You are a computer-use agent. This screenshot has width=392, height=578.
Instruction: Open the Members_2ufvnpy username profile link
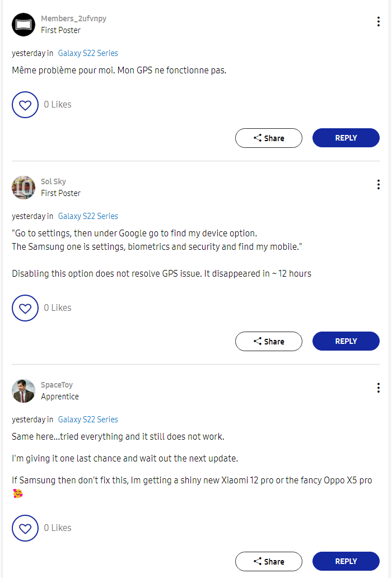73,18
